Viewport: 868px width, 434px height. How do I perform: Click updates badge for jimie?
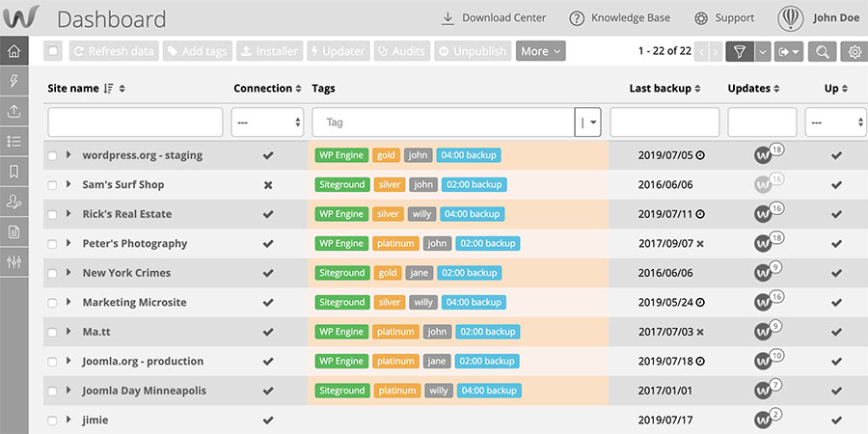coord(768,420)
